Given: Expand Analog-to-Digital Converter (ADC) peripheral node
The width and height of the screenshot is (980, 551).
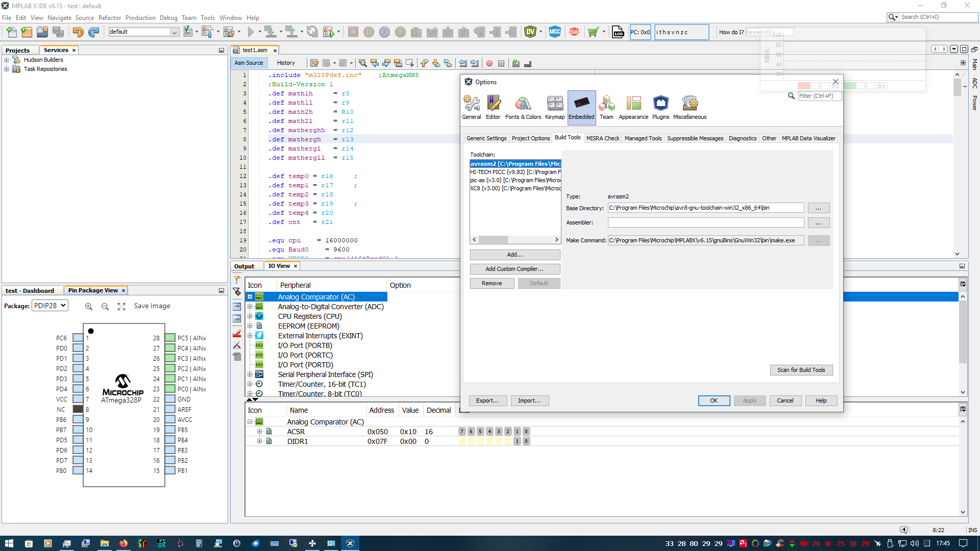Looking at the screenshot, I should coord(250,307).
